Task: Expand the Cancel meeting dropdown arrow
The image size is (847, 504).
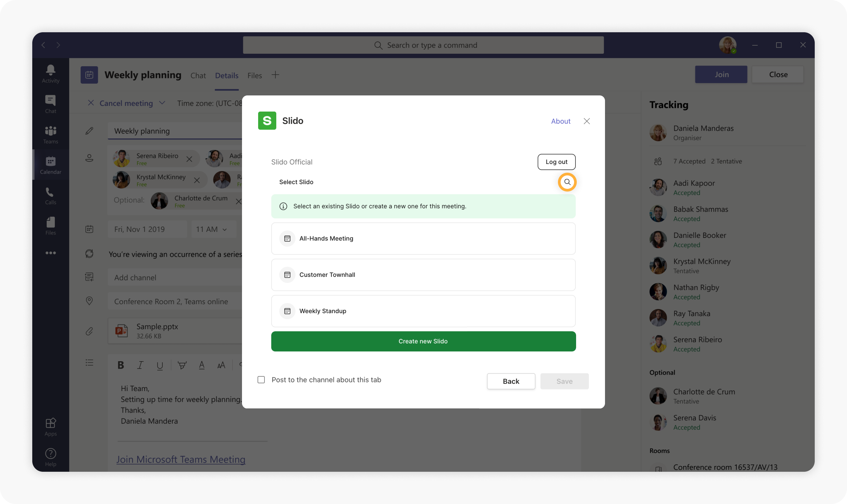Action: (162, 103)
